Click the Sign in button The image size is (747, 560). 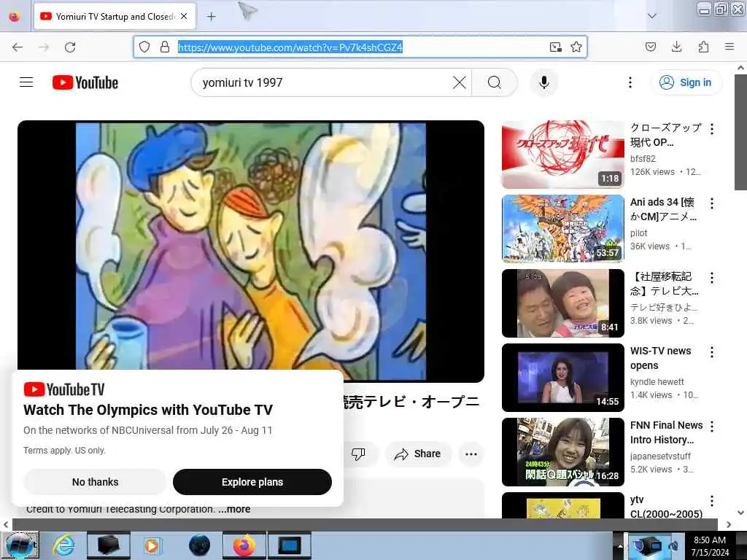coord(686,82)
